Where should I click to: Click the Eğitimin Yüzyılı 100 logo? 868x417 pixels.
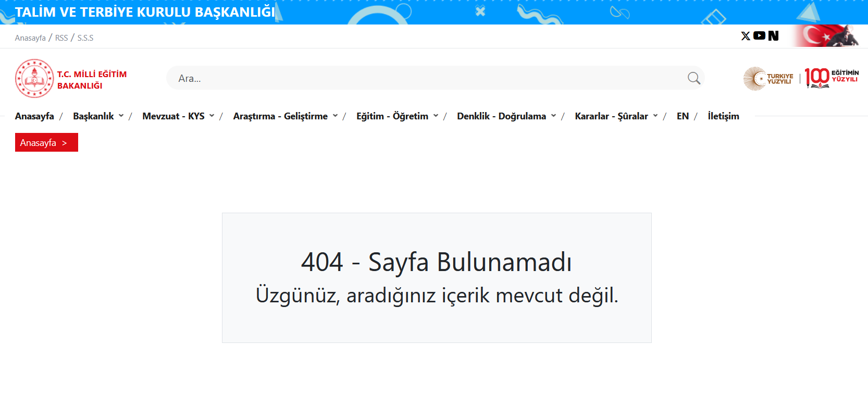click(832, 78)
